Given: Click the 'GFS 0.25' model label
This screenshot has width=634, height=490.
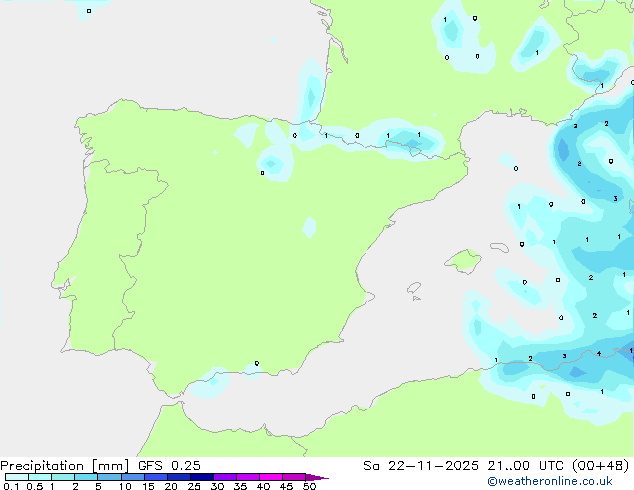Looking at the screenshot, I should [169, 466].
